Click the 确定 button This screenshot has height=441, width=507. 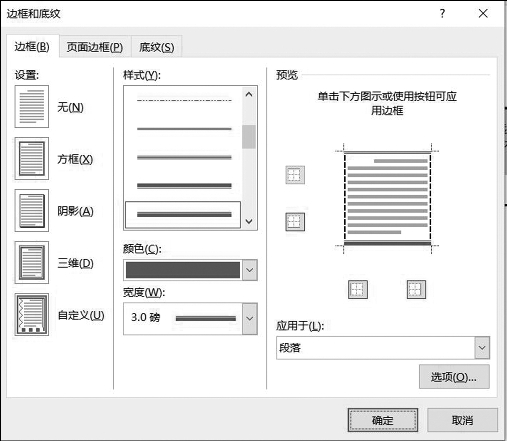pyautogui.click(x=383, y=420)
